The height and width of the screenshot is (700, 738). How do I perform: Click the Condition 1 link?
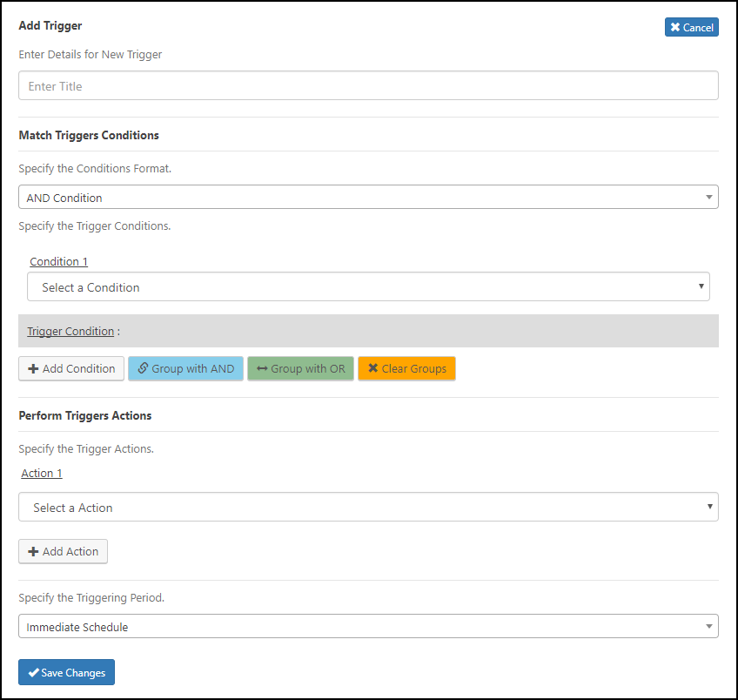click(58, 262)
